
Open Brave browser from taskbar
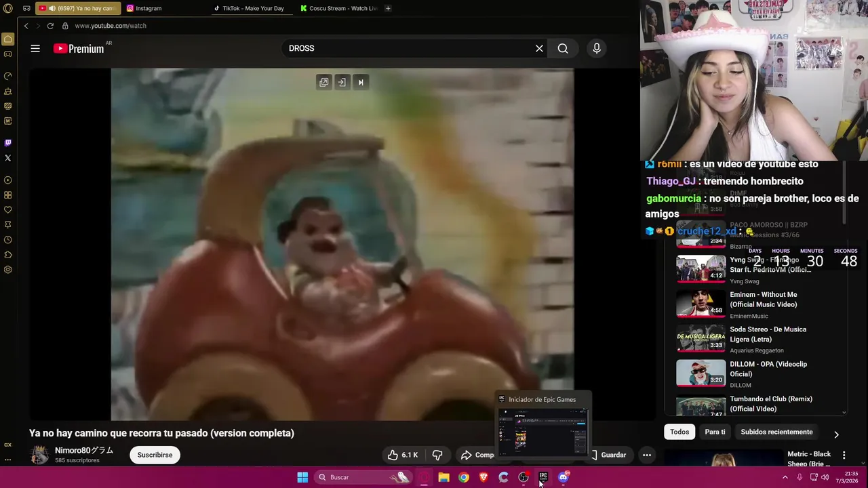pos(484,477)
